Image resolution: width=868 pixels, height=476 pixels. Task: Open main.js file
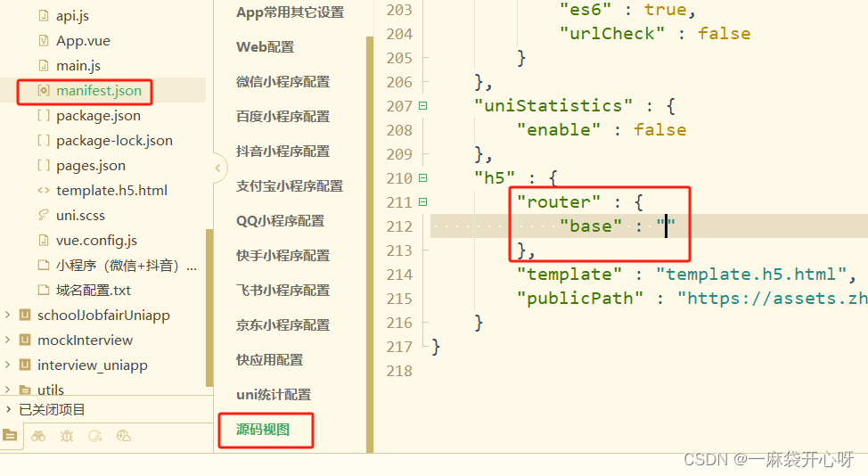coord(78,66)
